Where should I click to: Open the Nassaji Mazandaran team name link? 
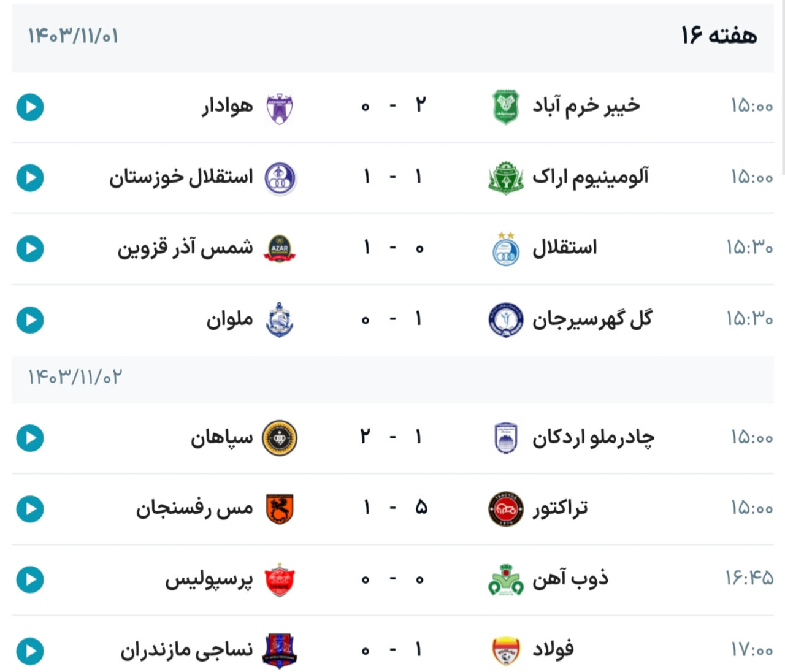pyautogui.click(x=186, y=651)
